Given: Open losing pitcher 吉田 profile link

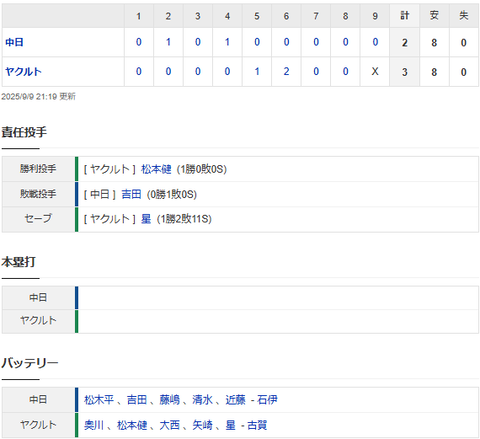Looking at the screenshot, I should 131,194.
